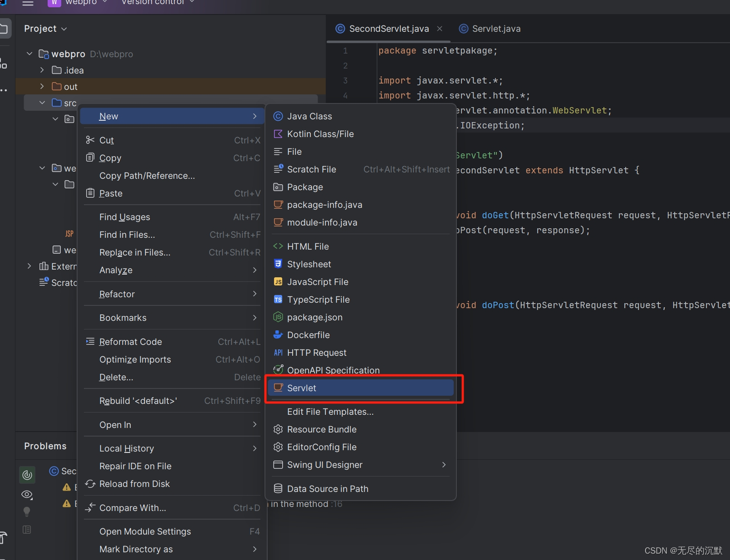Click Edit File Templates...
This screenshot has width=730, height=560.
(x=360, y=412)
